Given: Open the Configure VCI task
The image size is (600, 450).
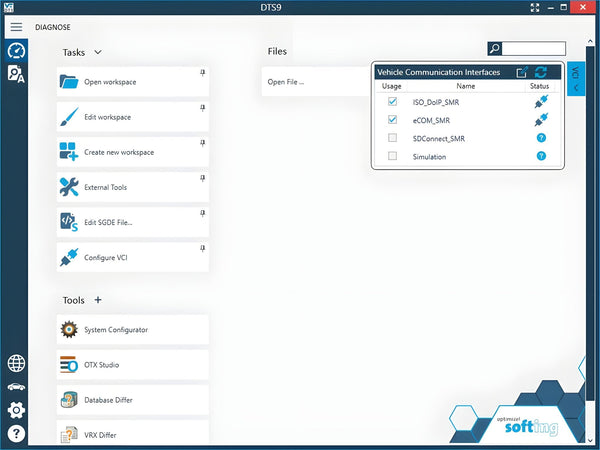Looking at the screenshot, I should pyautogui.click(x=132, y=257).
